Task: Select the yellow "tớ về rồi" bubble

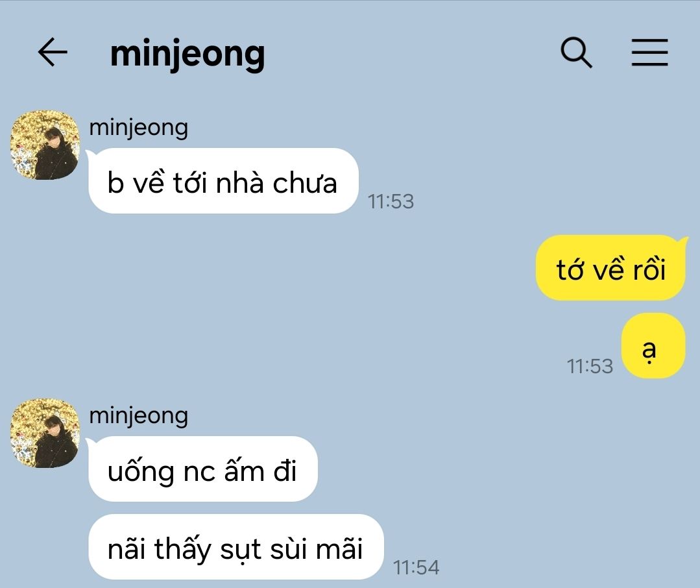Action: pos(610,268)
